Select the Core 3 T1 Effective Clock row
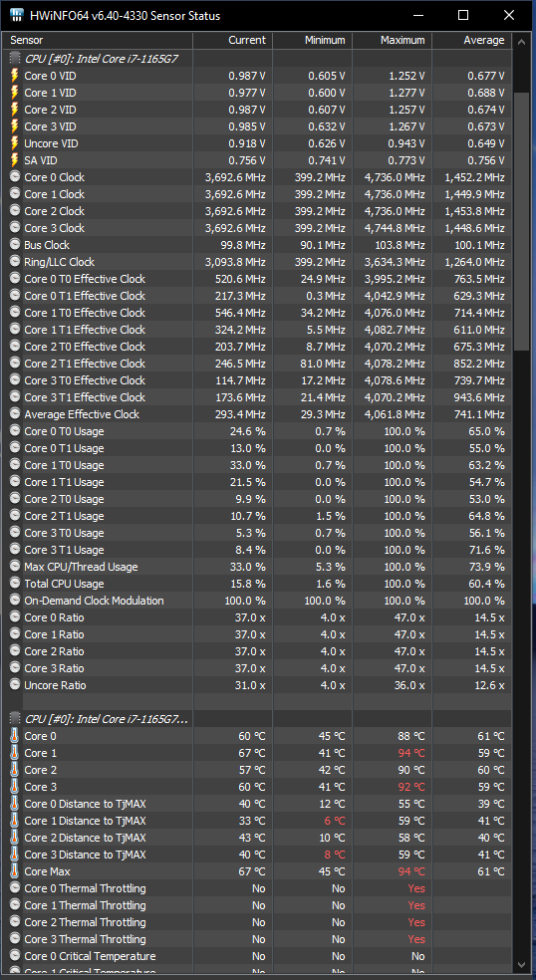The width and height of the screenshot is (536, 980). (x=258, y=396)
